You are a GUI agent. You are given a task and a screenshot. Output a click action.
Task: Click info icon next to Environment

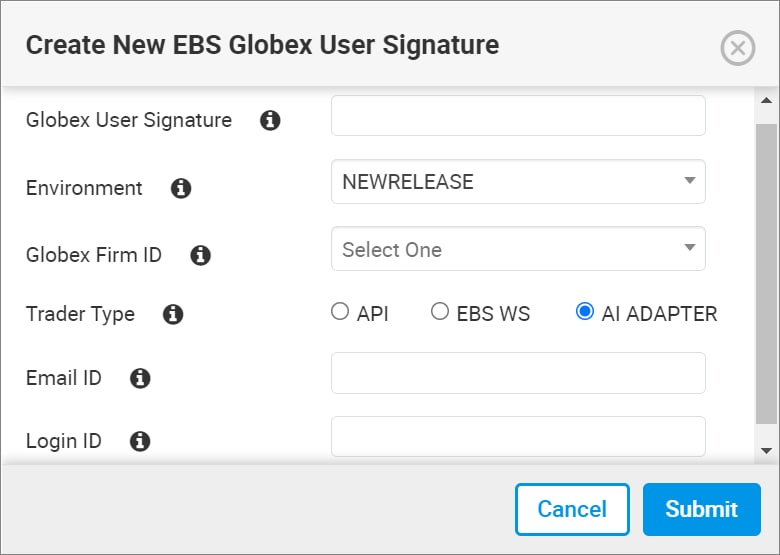pos(181,188)
